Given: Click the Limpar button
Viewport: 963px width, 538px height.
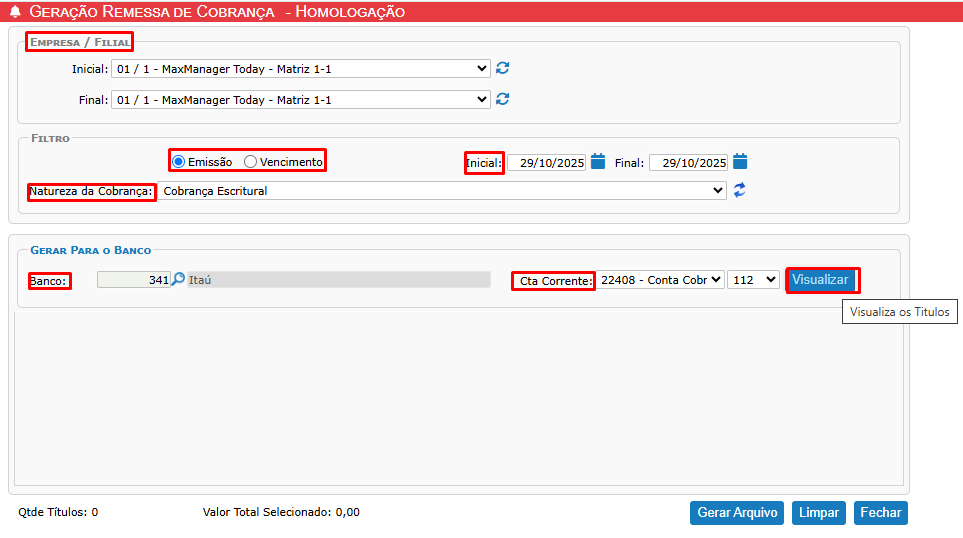Looking at the screenshot, I should [818, 513].
